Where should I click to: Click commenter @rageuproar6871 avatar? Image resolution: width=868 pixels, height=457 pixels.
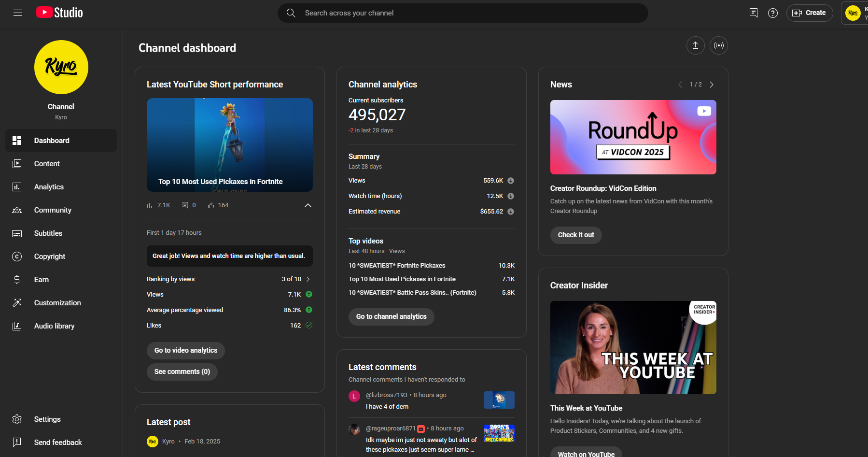click(x=354, y=429)
